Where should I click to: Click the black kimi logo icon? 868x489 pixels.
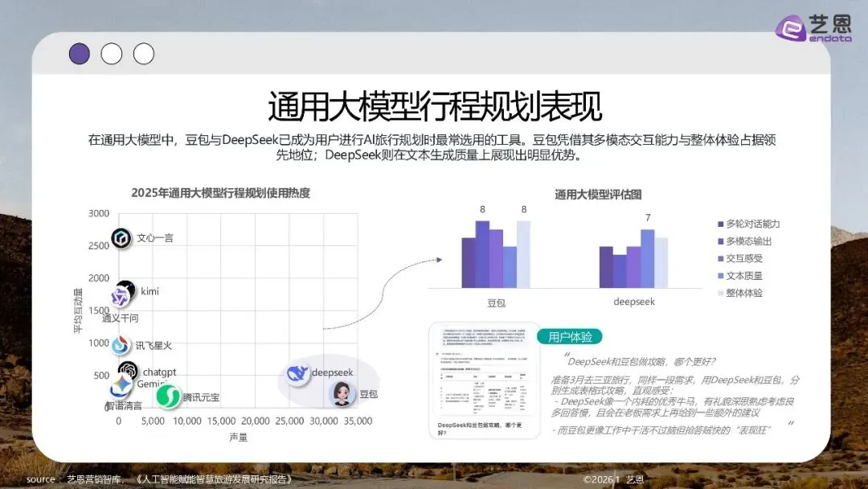pos(127,289)
